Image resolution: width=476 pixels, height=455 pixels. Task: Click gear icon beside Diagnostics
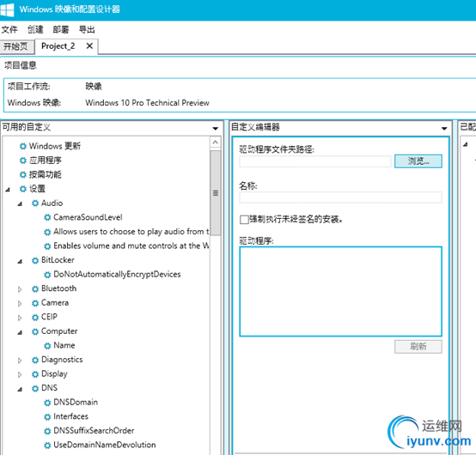point(35,360)
